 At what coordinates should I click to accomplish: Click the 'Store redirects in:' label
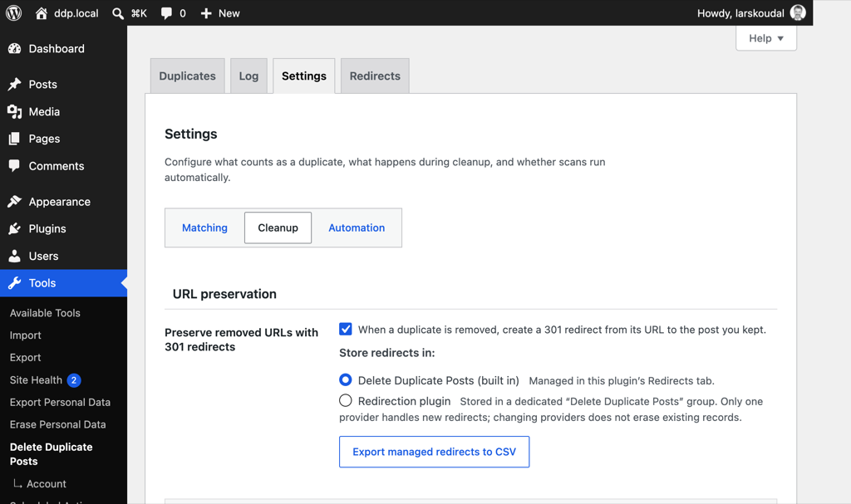click(387, 353)
